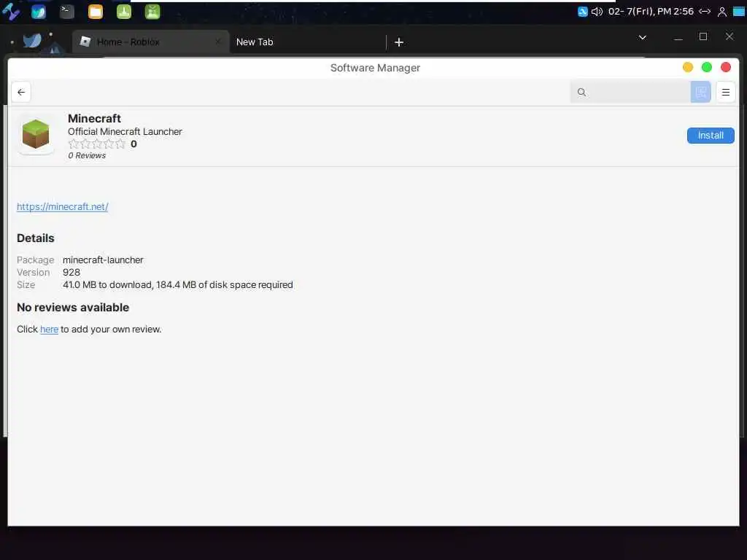Viewport: 747px width, 560px height.
Task: Click the version value '928'
Action: pyautogui.click(x=71, y=273)
